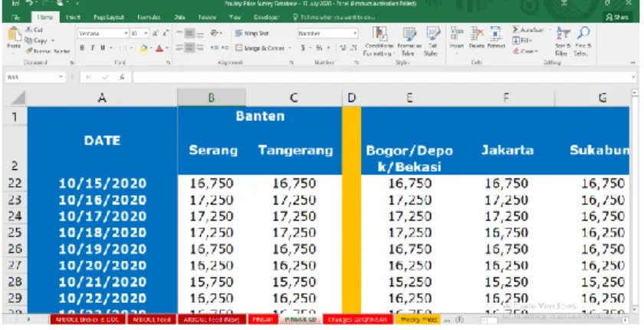Decrease font size with the smaller A icon
This screenshot has height=330, width=644.
pos(166,33)
